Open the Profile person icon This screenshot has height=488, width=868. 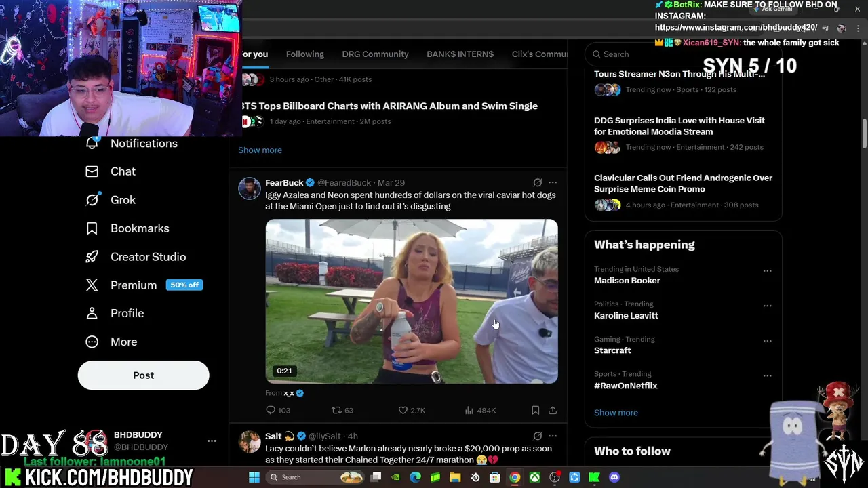pos(92,313)
